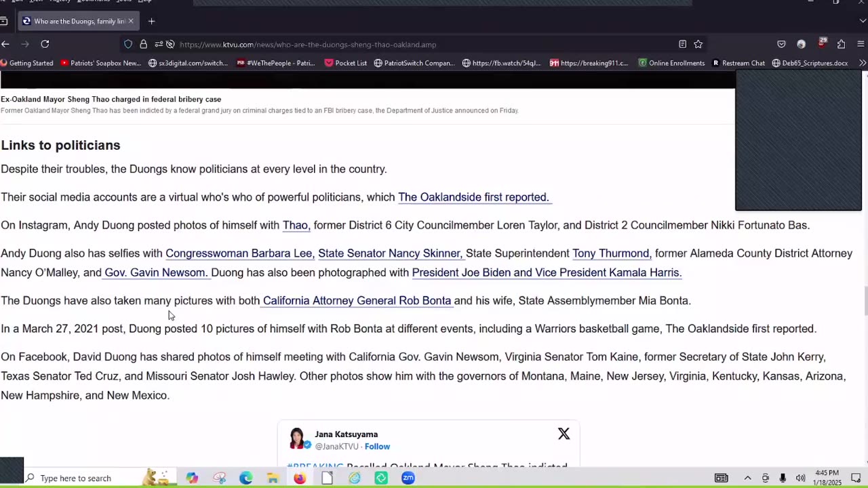Click the dark video overlay thumbnail

tap(798, 140)
